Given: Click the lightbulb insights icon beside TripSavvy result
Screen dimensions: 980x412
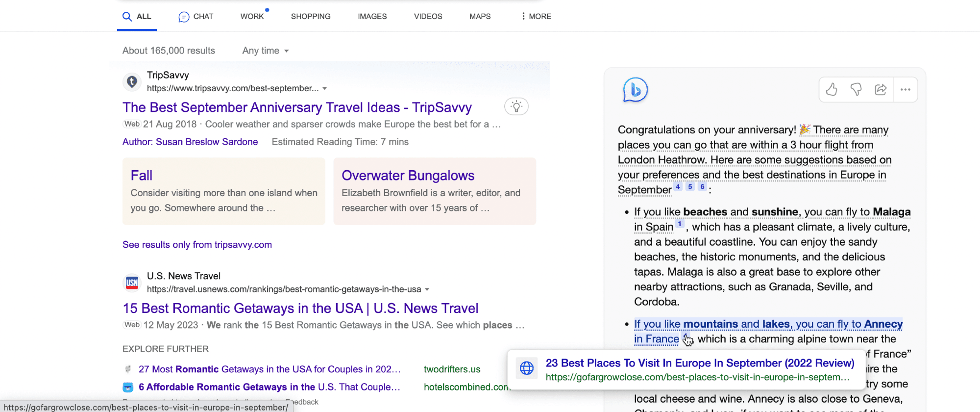Looking at the screenshot, I should point(516,106).
